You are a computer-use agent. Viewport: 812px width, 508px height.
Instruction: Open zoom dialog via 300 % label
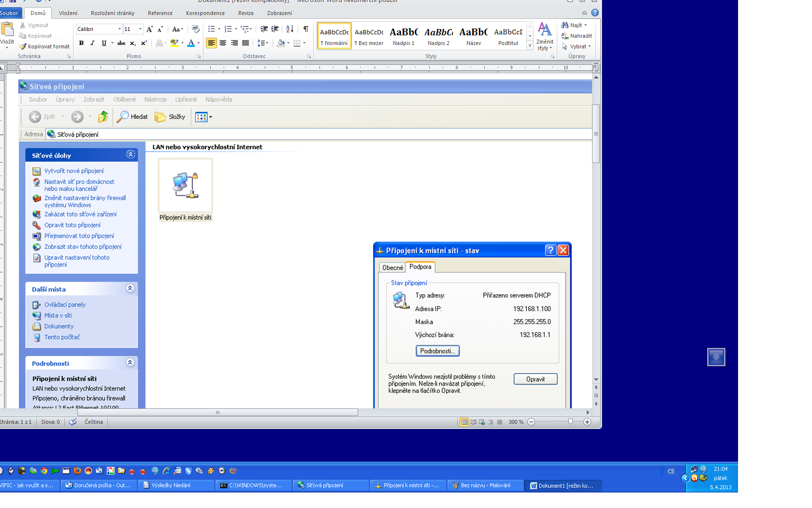tap(516, 422)
